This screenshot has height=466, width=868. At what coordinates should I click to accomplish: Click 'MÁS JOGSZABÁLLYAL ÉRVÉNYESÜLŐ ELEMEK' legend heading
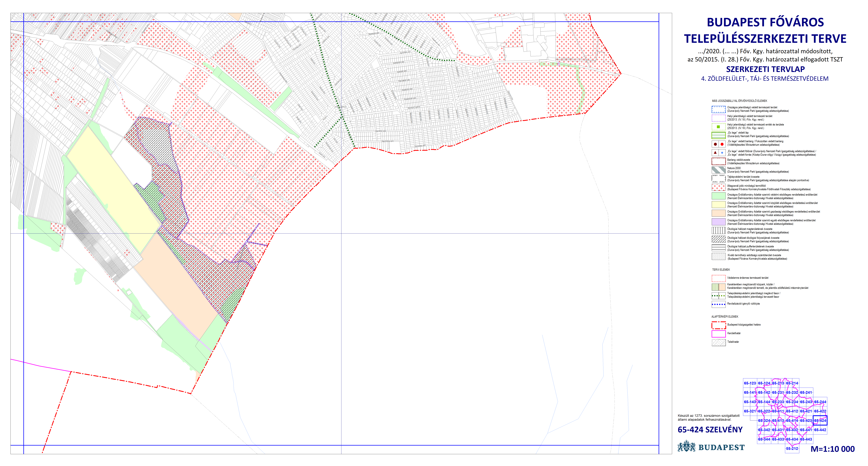[x=740, y=101]
